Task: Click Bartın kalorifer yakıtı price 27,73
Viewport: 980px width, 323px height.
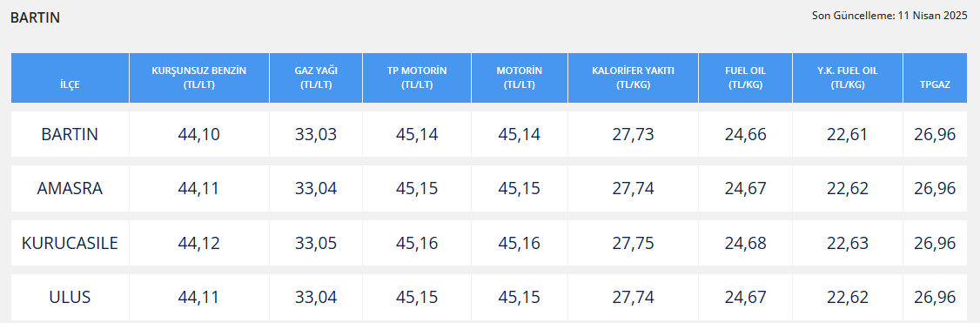Action: click(633, 134)
